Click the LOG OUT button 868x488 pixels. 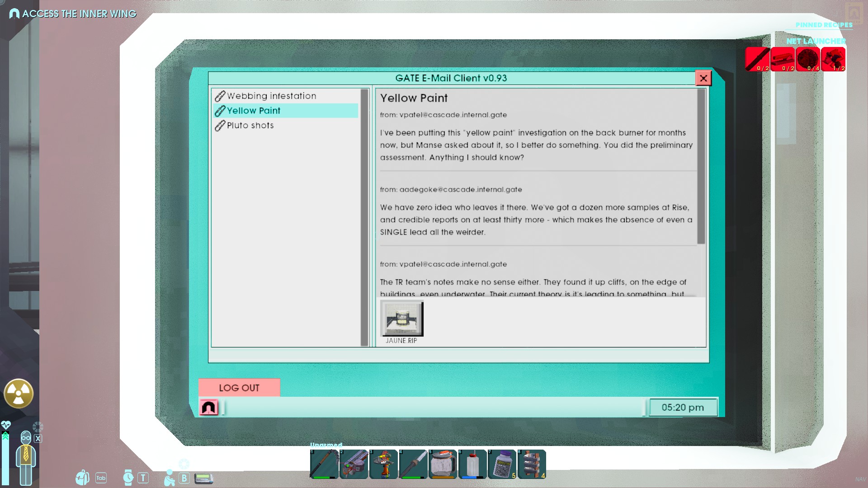point(239,388)
